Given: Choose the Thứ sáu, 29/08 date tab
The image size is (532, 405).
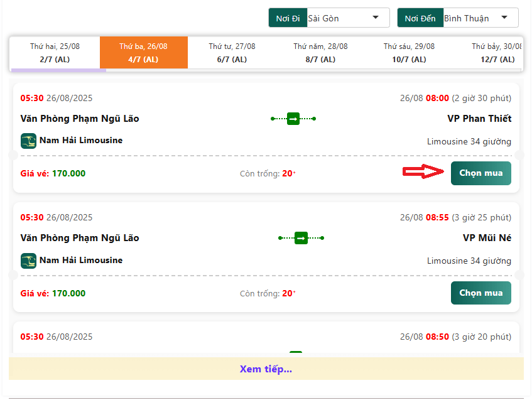Looking at the screenshot, I should tap(409, 53).
